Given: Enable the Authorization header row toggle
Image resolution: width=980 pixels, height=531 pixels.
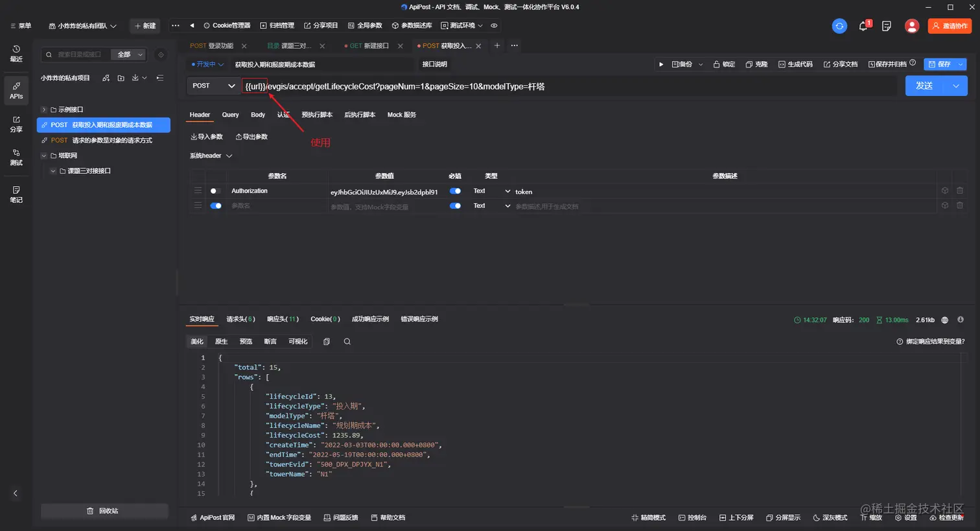Looking at the screenshot, I should 215,191.
